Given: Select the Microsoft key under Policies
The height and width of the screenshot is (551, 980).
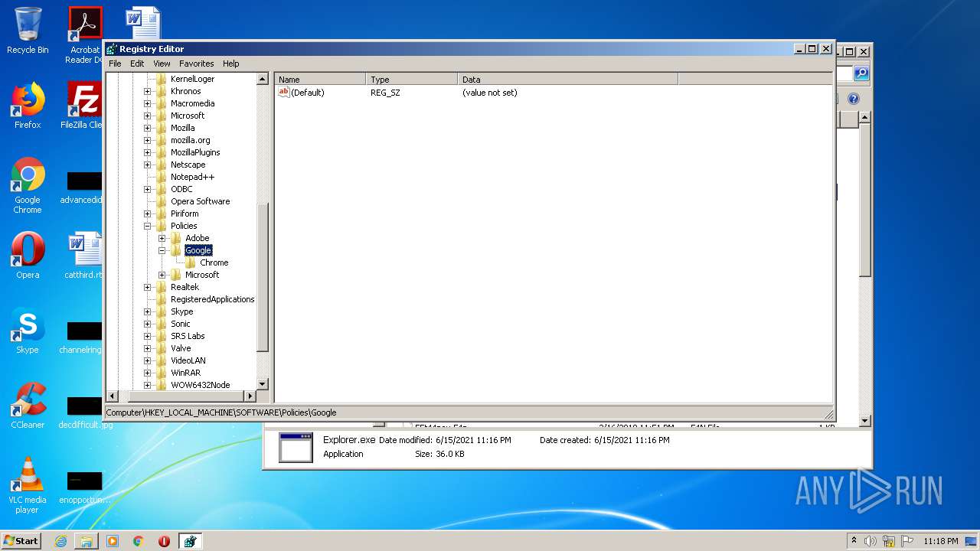Looking at the screenshot, I should [x=202, y=275].
